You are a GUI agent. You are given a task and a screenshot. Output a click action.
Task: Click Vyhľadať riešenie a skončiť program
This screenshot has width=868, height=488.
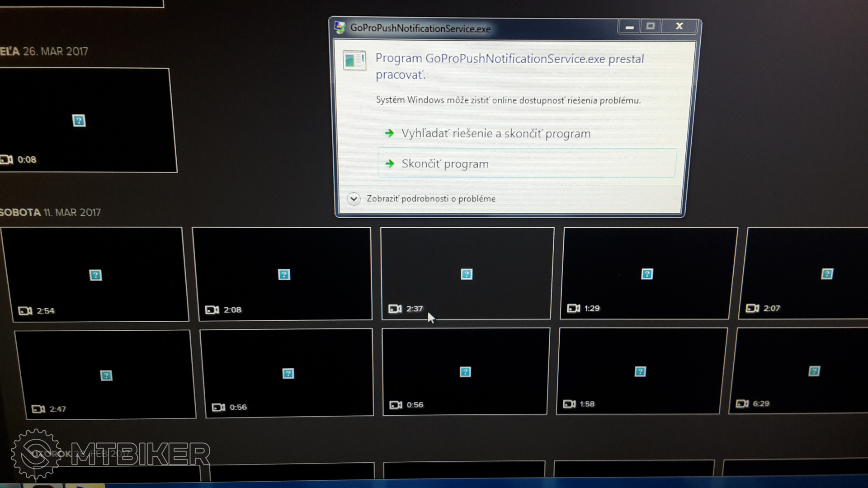495,134
